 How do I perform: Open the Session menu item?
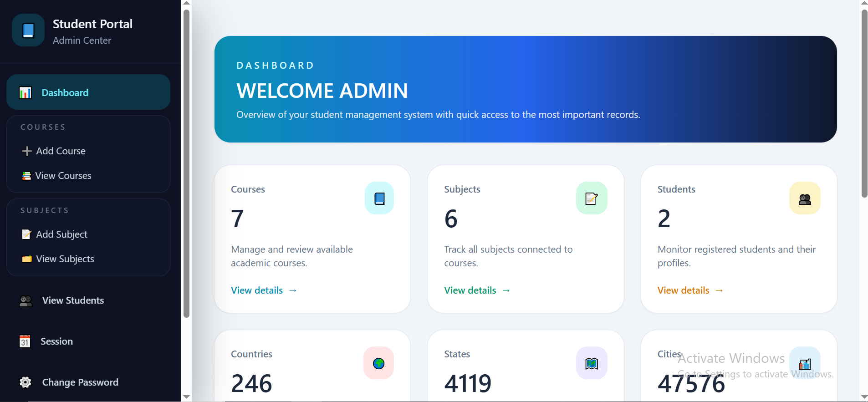(x=88, y=341)
